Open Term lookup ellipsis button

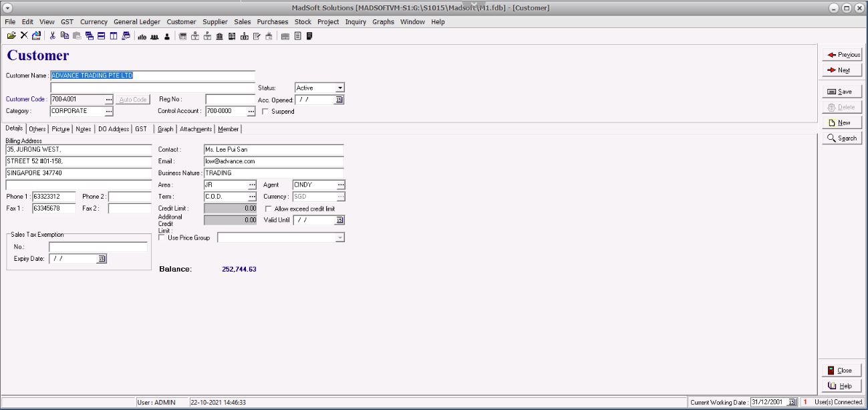click(252, 197)
